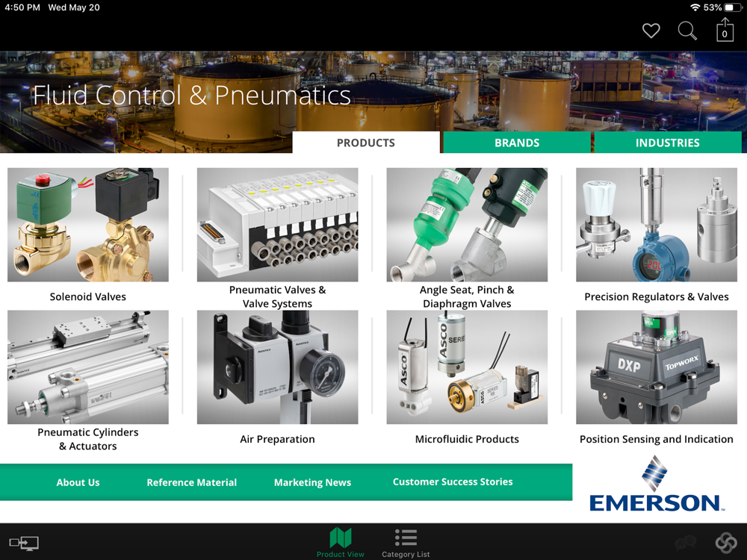Switch to the PRODUCTS tab

coord(366,143)
